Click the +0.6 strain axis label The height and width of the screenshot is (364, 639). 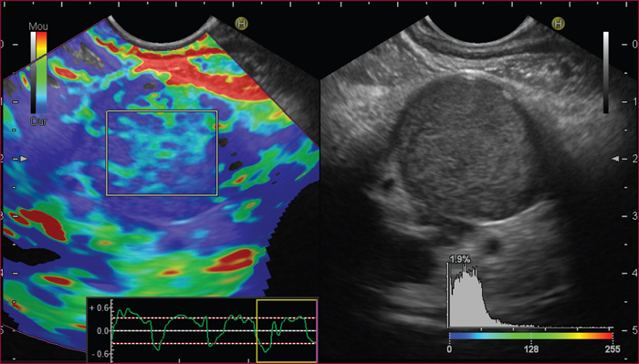tap(99, 308)
